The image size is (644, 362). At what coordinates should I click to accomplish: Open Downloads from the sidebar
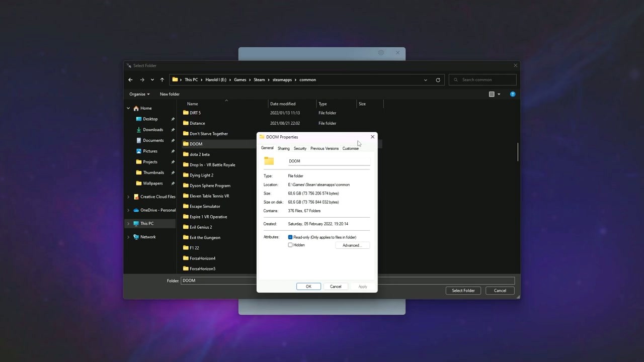pos(152,129)
